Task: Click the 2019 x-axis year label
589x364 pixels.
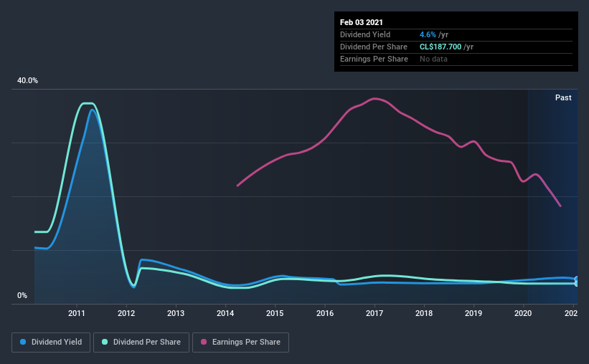Action: (x=473, y=313)
